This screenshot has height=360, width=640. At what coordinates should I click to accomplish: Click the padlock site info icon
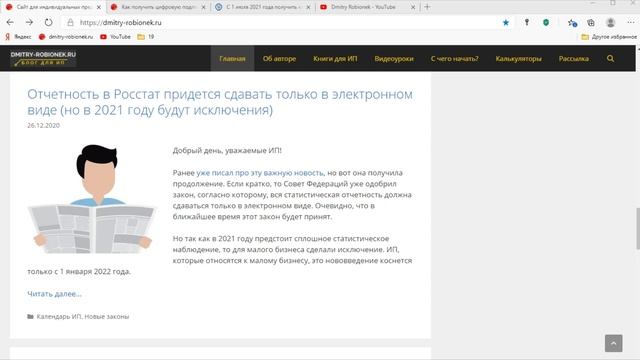pyautogui.click(x=70, y=22)
